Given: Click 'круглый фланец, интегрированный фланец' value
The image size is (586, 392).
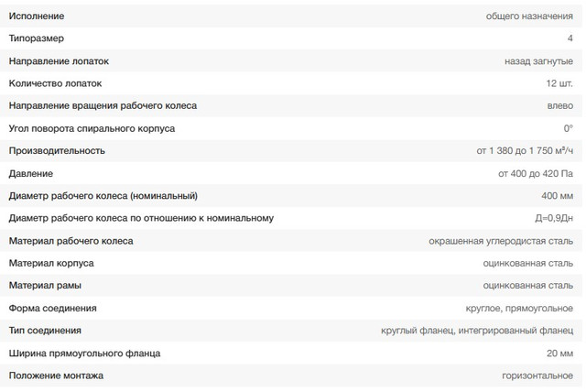Looking at the screenshot, I should [x=477, y=331].
